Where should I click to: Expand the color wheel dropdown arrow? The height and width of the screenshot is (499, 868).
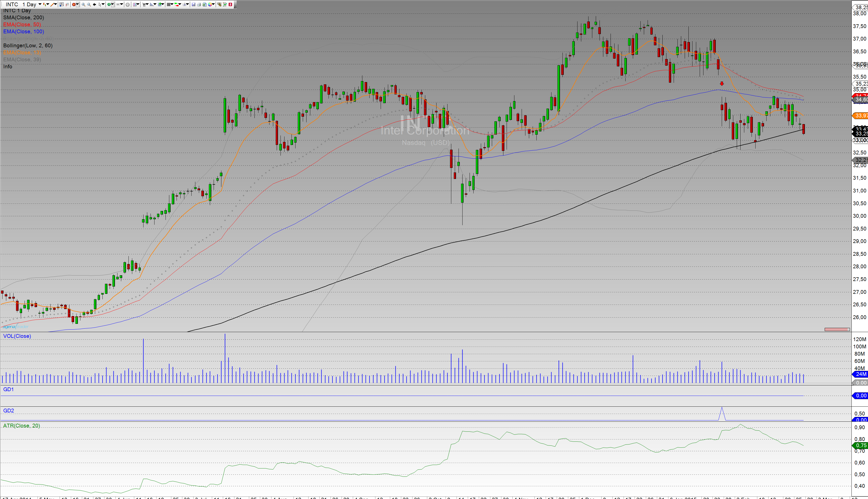pyautogui.click(x=214, y=4)
